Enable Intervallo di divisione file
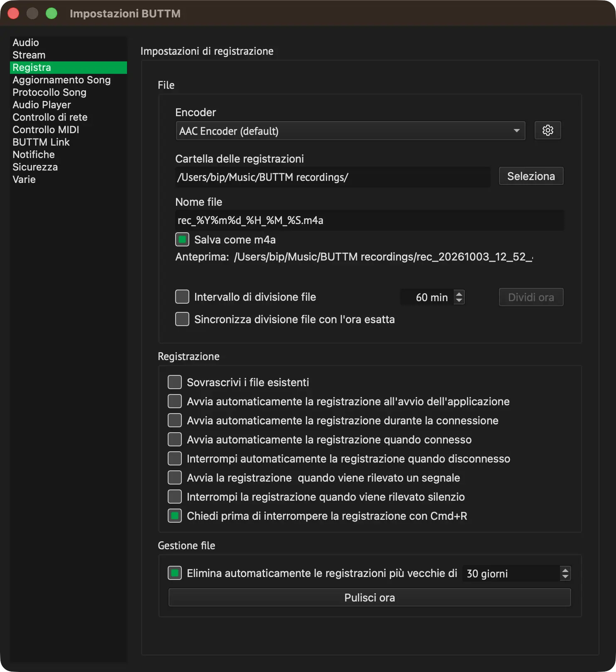The width and height of the screenshot is (616, 672). pos(182,297)
